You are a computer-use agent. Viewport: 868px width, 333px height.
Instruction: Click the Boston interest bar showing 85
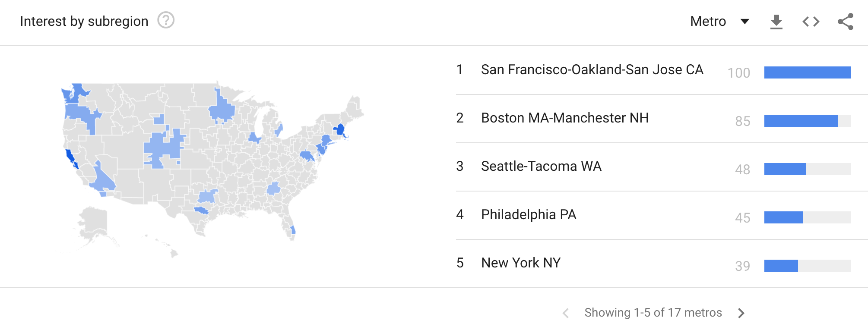[801, 121]
